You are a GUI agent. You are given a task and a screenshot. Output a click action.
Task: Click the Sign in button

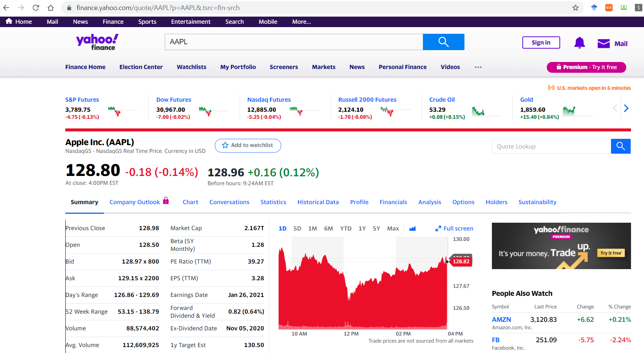[541, 43]
